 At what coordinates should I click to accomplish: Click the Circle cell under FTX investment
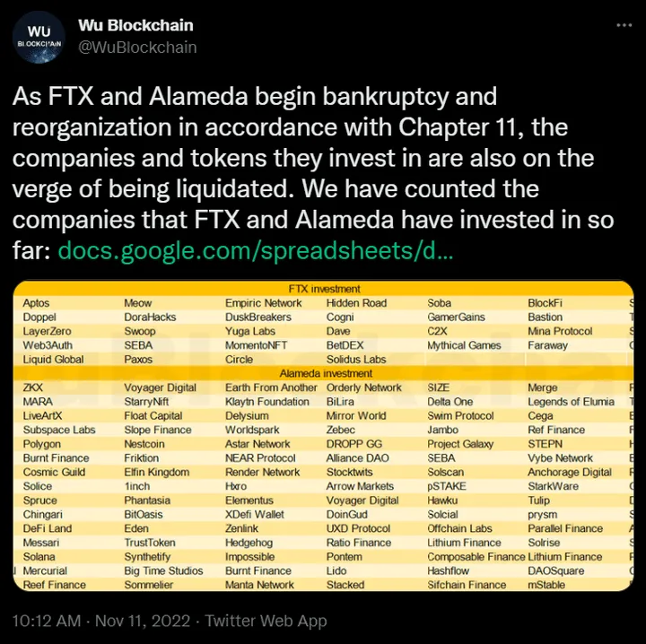(240, 360)
